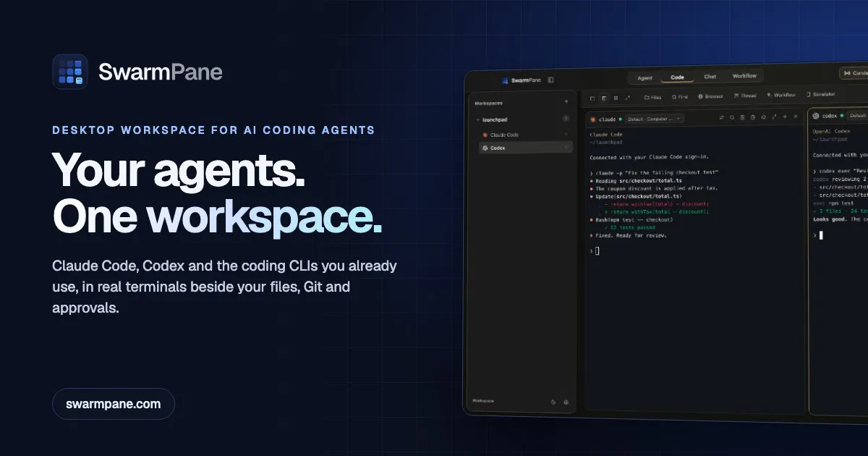Click the codex terminal prompt cursor
Viewport: 868px width, 456px height.
point(821,235)
